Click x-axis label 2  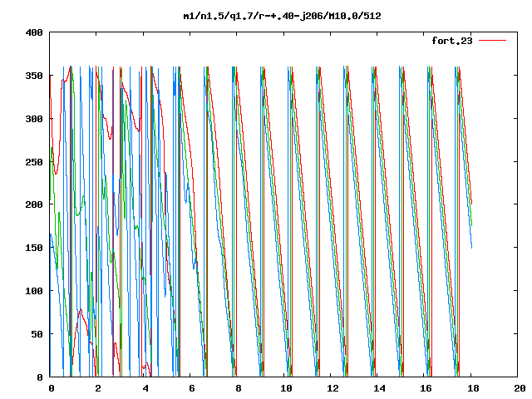[98, 388]
